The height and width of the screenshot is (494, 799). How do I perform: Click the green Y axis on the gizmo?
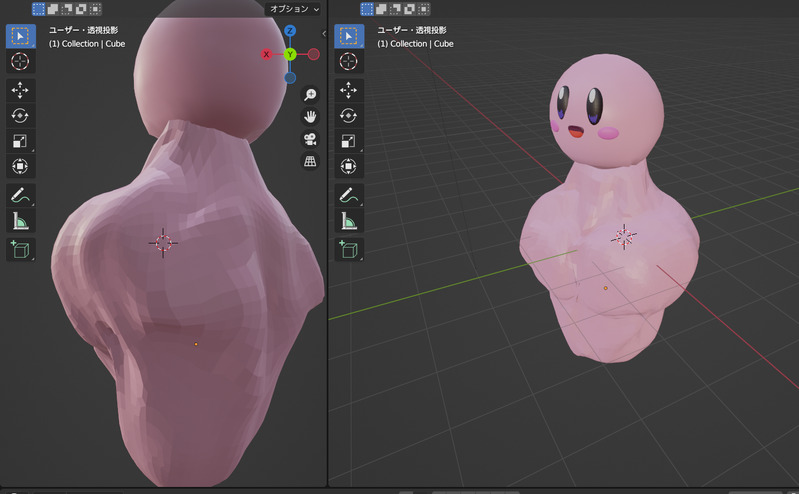[x=290, y=54]
